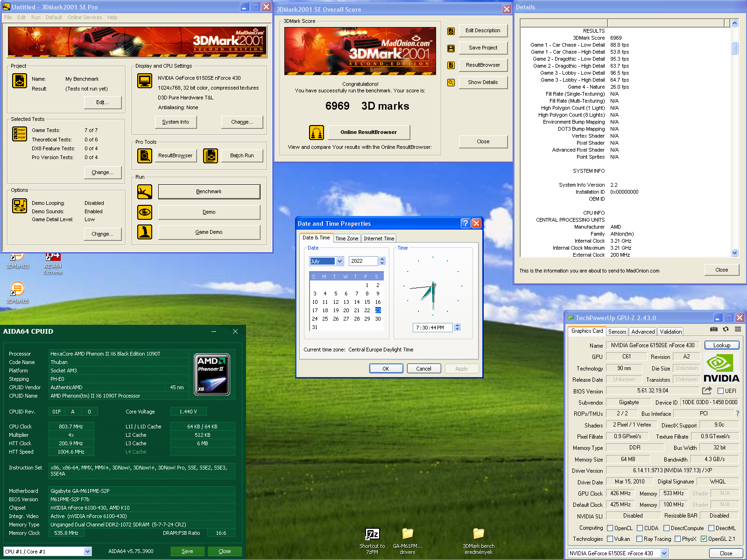747x560 pixels.
Task: Select day 15 in the July calendar
Action: click(367, 302)
